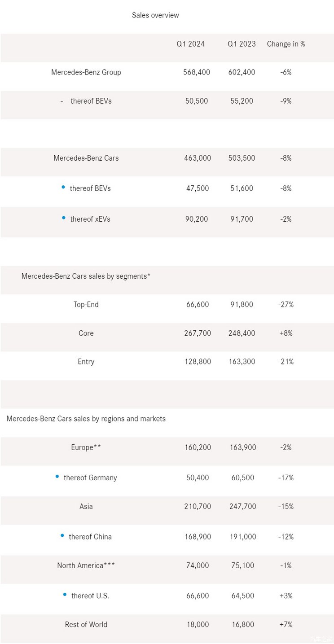Click the watermark logo in bottom-right corner
The image size is (334, 644).
click(321, 639)
